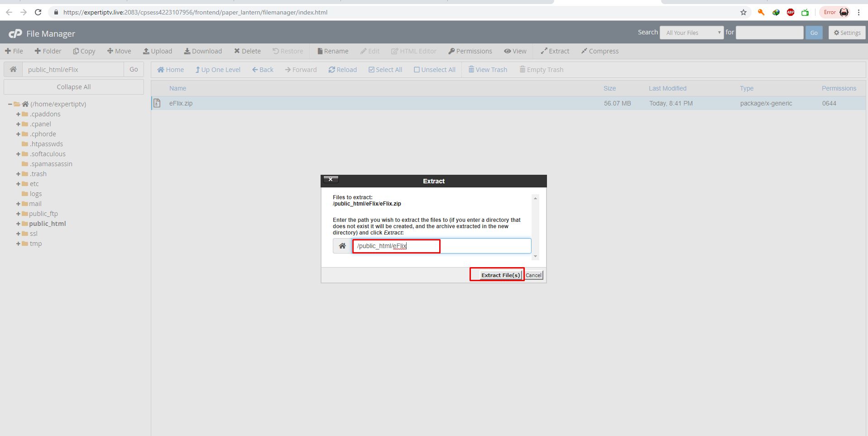Open the Upload tool
Screen dimensions: 868x436
[x=158, y=51]
